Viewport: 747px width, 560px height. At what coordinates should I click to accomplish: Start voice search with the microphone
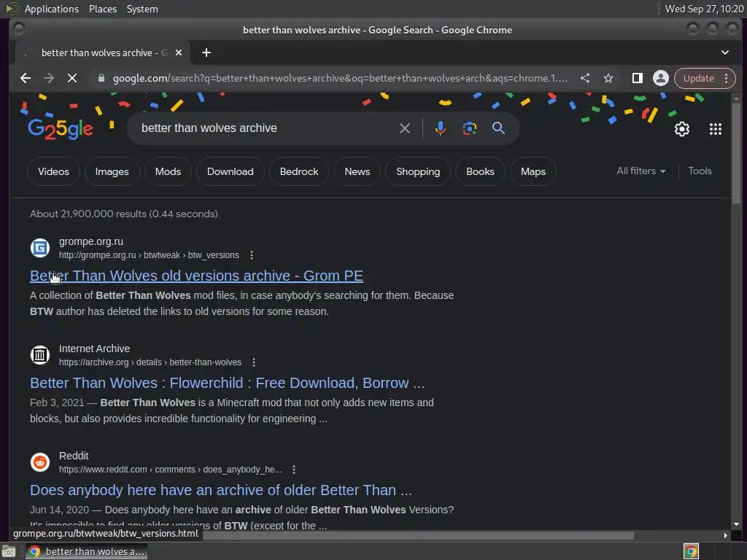441,128
